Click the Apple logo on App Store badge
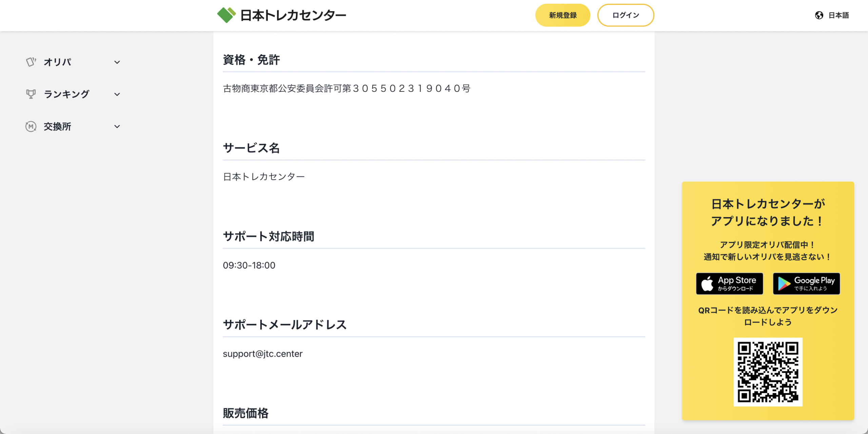The width and height of the screenshot is (868, 434). pos(707,284)
